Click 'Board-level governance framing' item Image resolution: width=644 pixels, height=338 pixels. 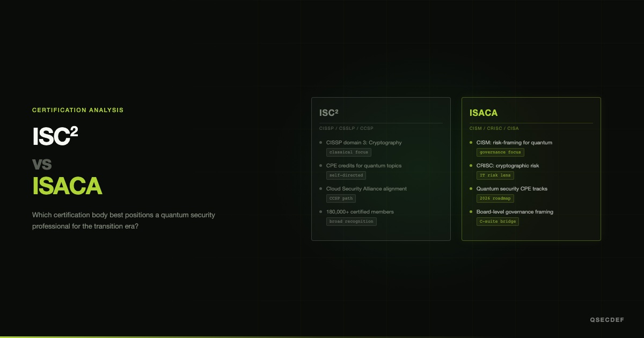(515, 212)
